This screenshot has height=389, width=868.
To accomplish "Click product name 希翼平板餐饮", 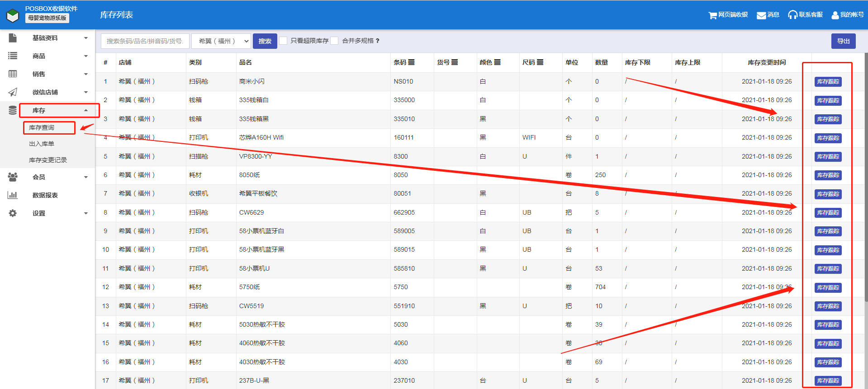I will 258,193.
